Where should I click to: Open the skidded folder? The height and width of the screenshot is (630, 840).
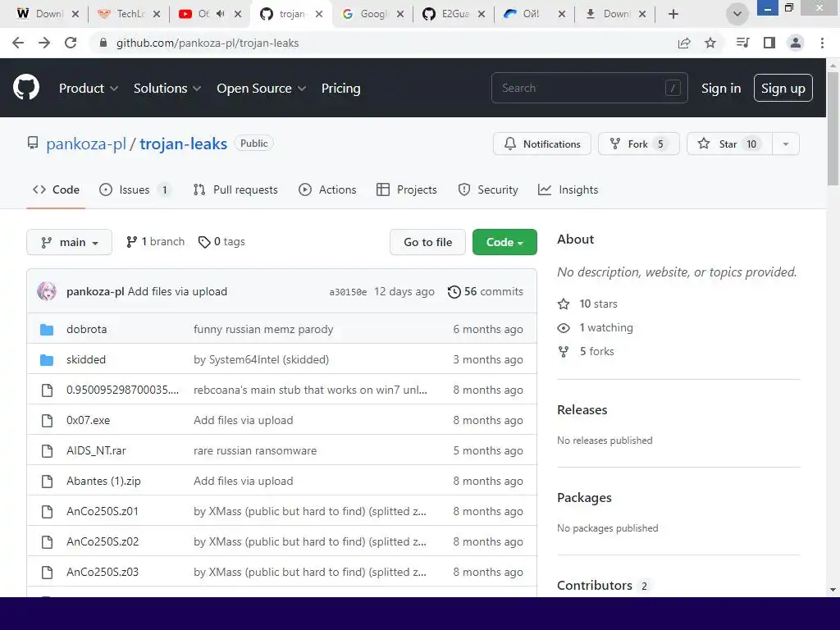click(85, 359)
